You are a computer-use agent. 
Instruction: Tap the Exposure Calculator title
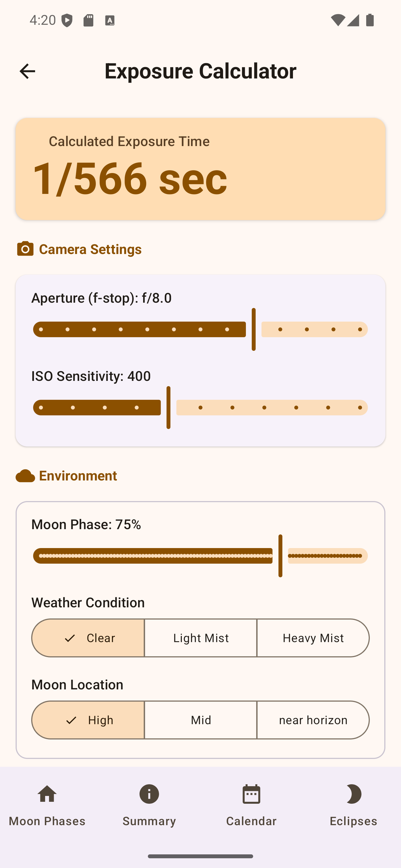(200, 71)
